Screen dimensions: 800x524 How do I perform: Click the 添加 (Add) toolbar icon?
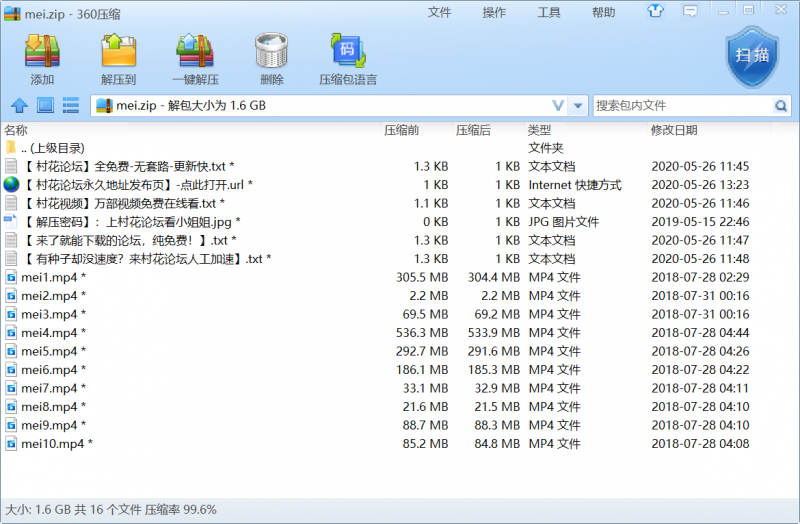pos(42,58)
